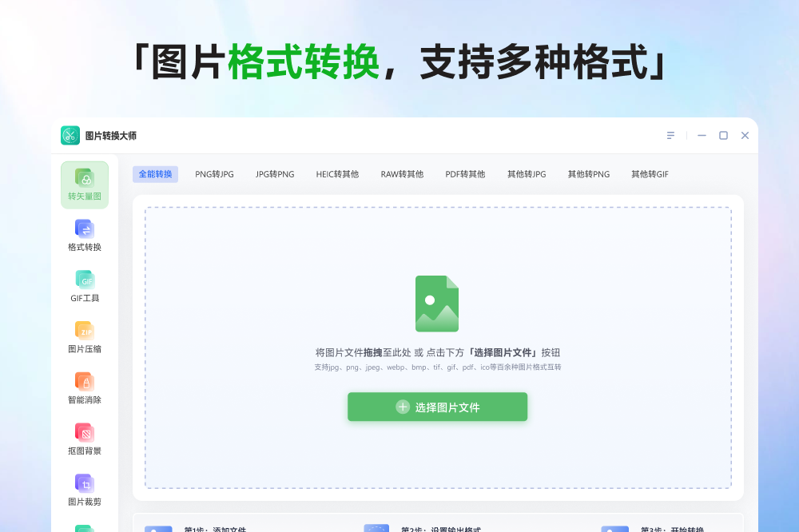Choose the 图片压缩 ZIP icon
Image resolution: width=799 pixels, height=532 pixels.
tap(85, 331)
